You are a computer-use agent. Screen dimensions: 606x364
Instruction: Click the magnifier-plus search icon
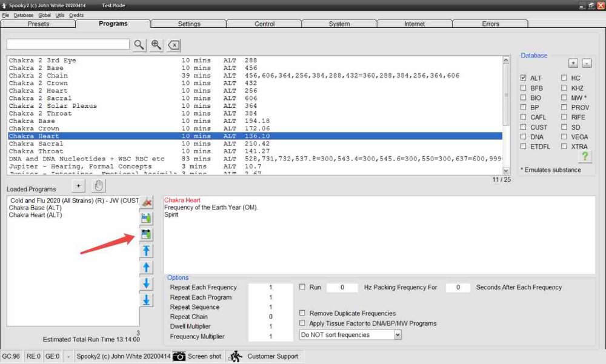point(156,45)
